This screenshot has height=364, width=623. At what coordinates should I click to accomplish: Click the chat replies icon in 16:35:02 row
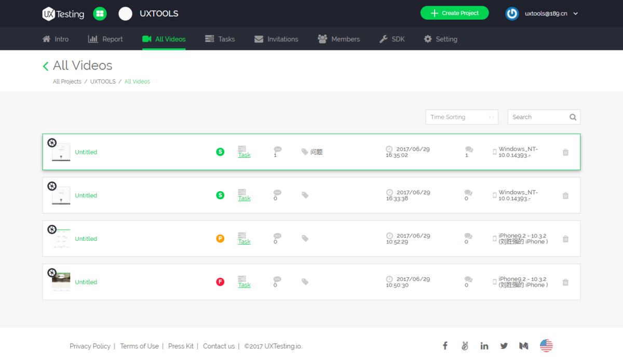point(469,150)
